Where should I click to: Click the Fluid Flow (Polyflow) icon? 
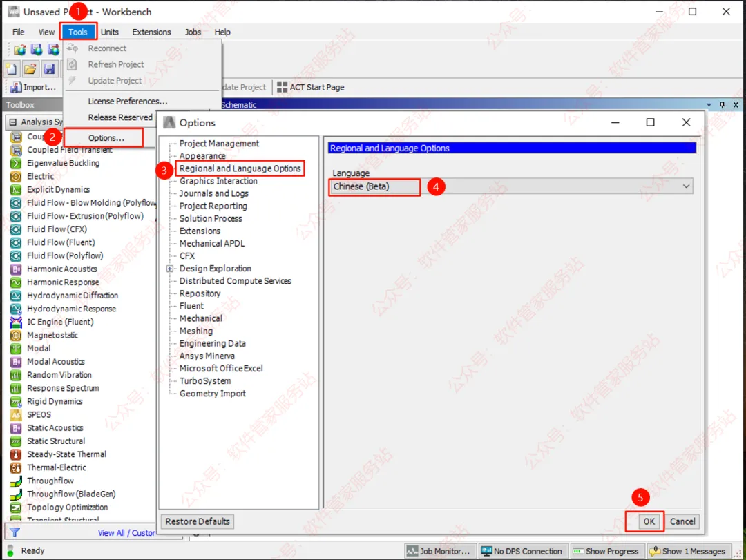coord(16,256)
